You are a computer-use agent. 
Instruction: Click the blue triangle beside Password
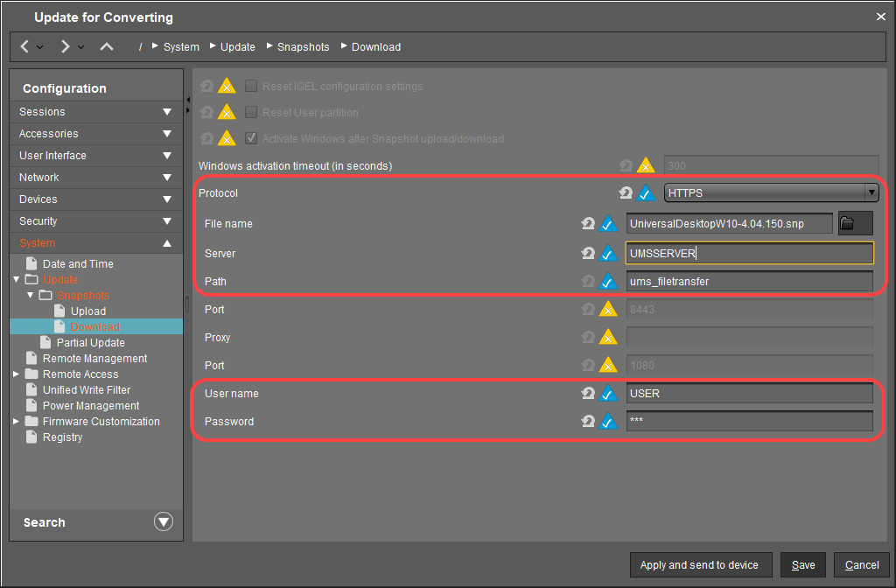pyautogui.click(x=609, y=422)
